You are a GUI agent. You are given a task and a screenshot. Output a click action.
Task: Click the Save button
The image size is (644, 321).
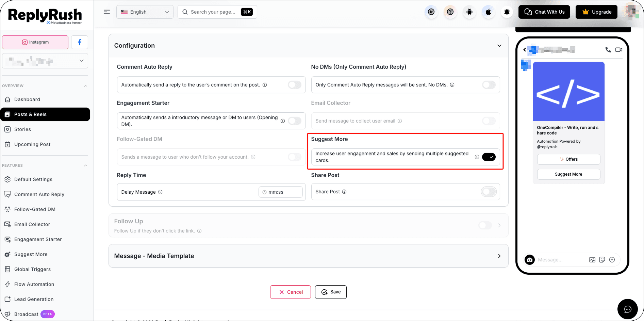[x=331, y=292]
